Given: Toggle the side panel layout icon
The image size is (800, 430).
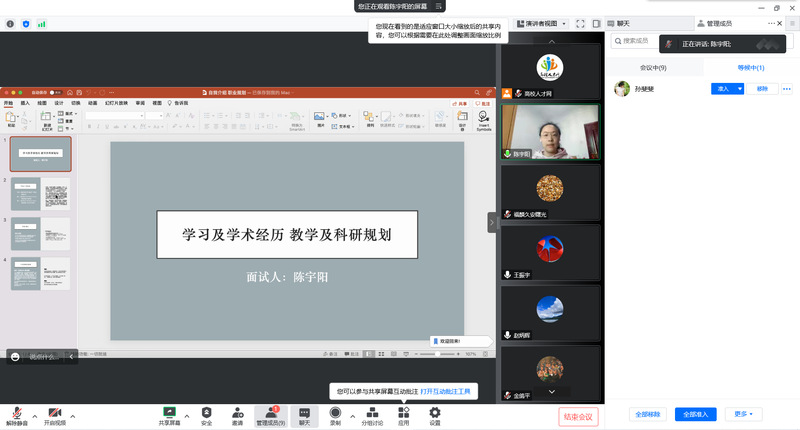Looking at the screenshot, I should (x=596, y=23).
